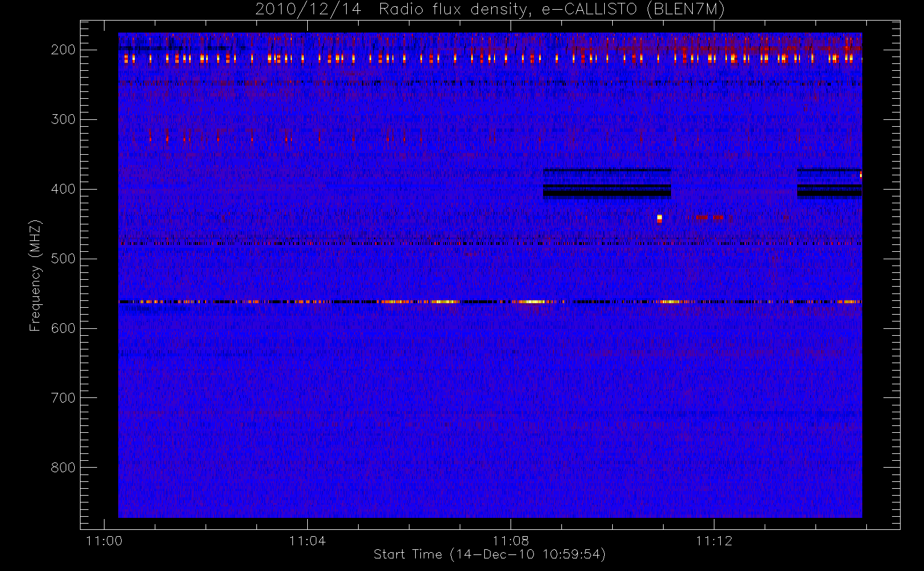Click the Start Time axis caption
This screenshot has width=924, height=571.
pyautogui.click(x=489, y=554)
